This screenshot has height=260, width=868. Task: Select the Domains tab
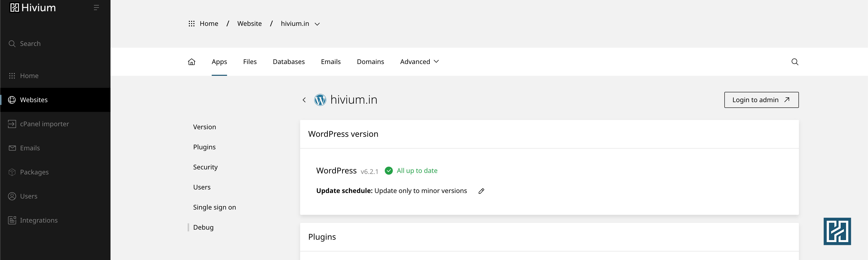(370, 62)
